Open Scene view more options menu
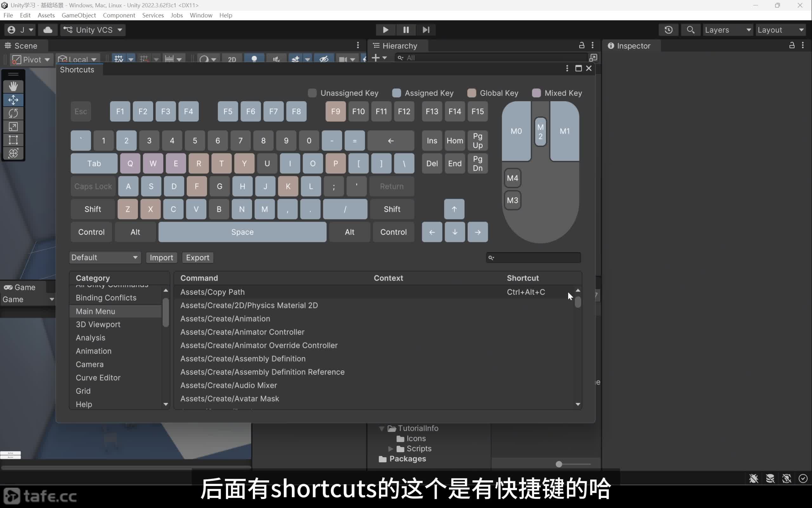 pyautogui.click(x=358, y=45)
